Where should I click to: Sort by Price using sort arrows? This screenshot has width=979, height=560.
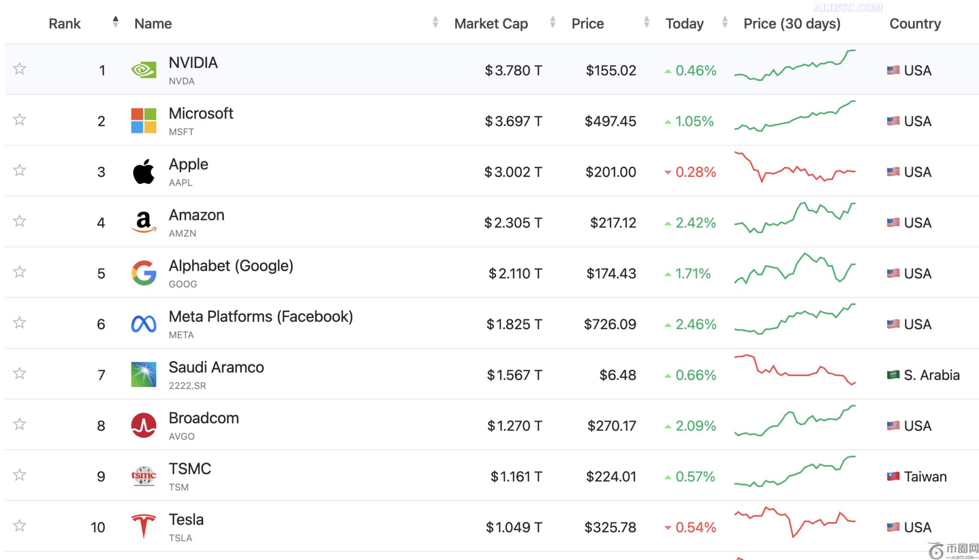click(646, 22)
